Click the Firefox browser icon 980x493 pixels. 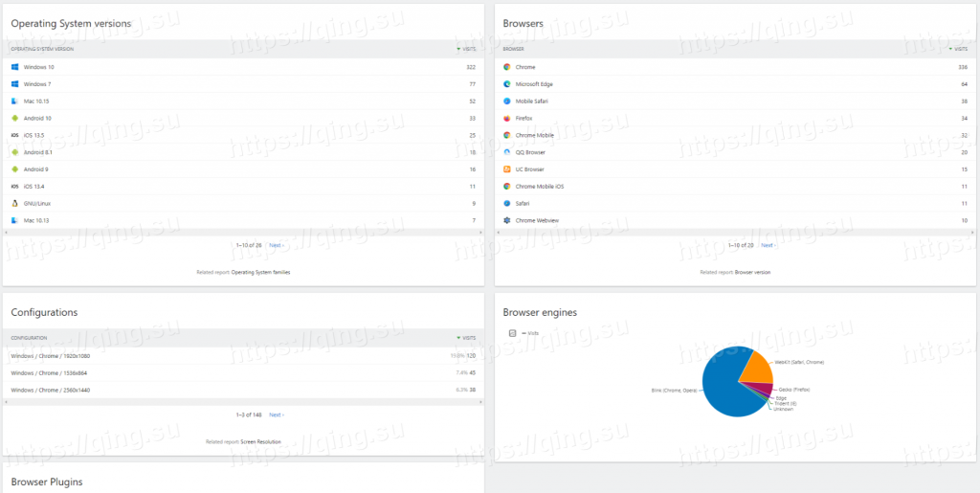click(507, 118)
